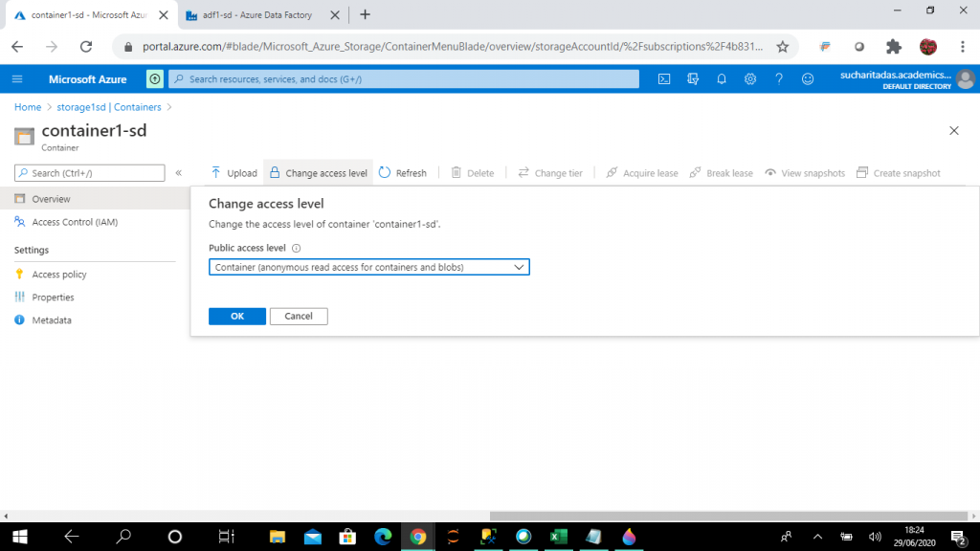980x551 pixels.
Task: Click Search resources, services, and docs field
Action: click(404, 79)
